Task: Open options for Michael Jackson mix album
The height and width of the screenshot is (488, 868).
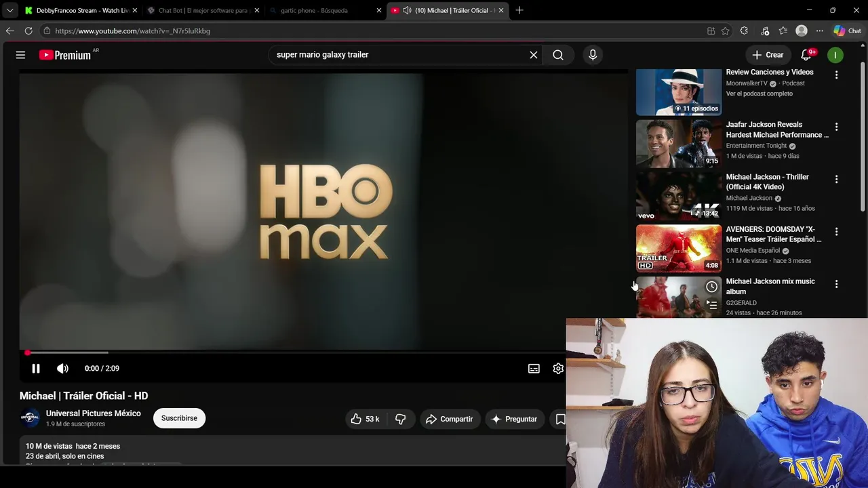Action: 836,284
